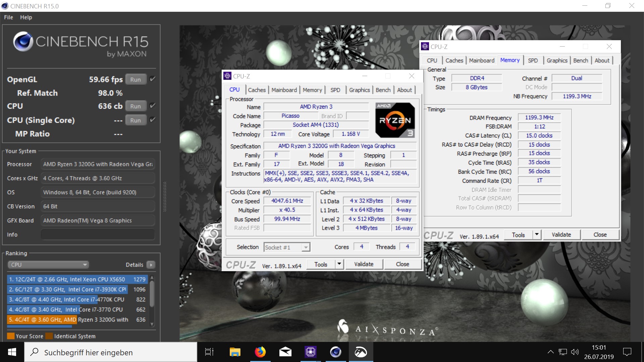
Task: Click the front CPU-Z title bar icon
Action: point(228,76)
